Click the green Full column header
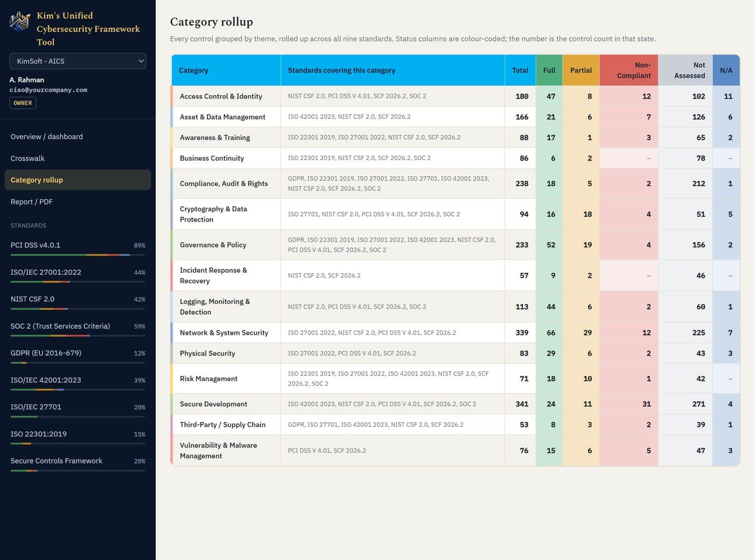Image resolution: width=755 pixels, height=560 pixels. coord(549,70)
